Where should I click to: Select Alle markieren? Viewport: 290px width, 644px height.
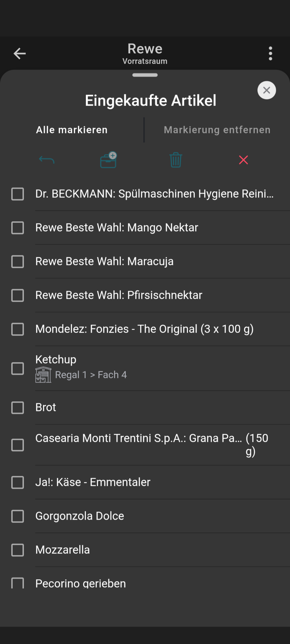72,130
